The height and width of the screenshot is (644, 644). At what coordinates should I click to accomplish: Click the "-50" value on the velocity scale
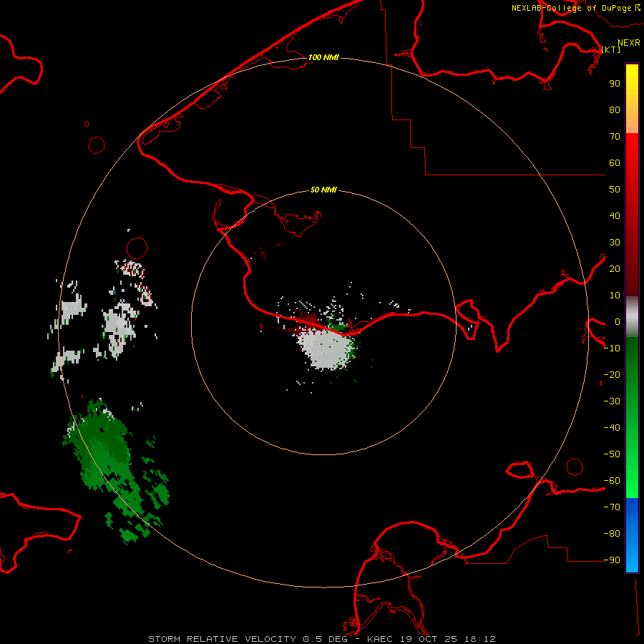tap(612, 454)
